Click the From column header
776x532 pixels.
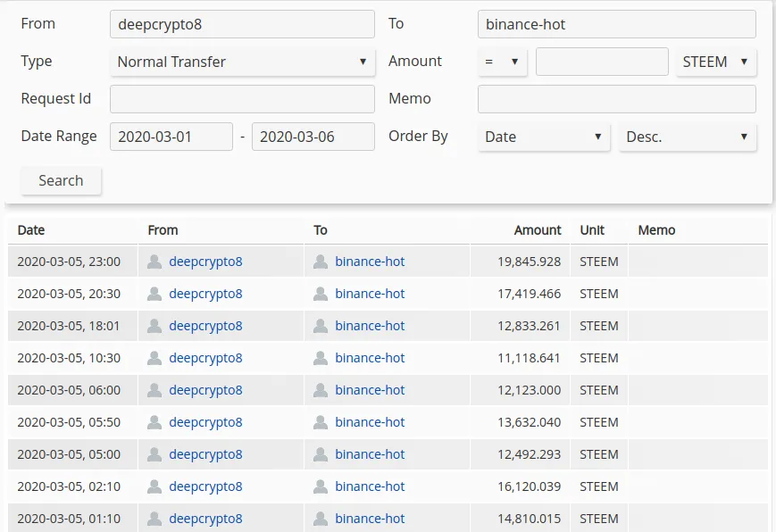[x=163, y=230]
